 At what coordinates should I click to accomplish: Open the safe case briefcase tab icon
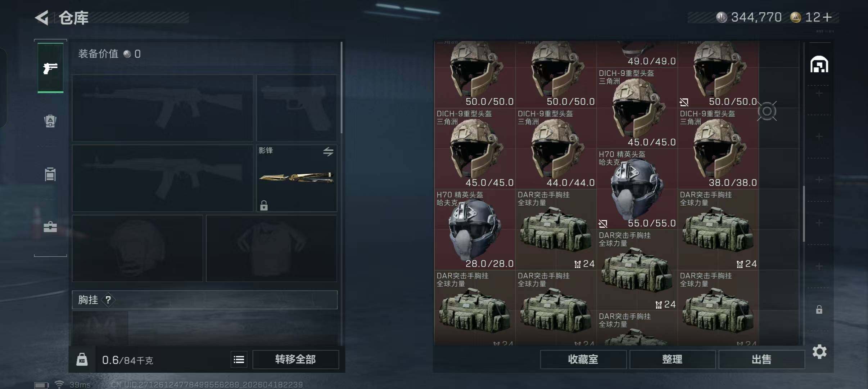[50, 227]
